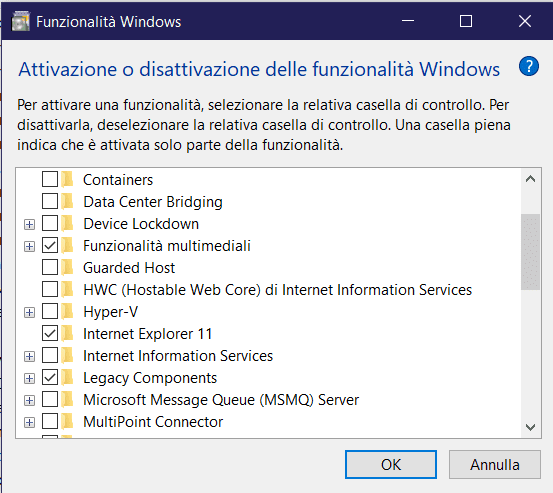
Task: Select the MultiPoint Connector entry text
Action: tap(153, 422)
